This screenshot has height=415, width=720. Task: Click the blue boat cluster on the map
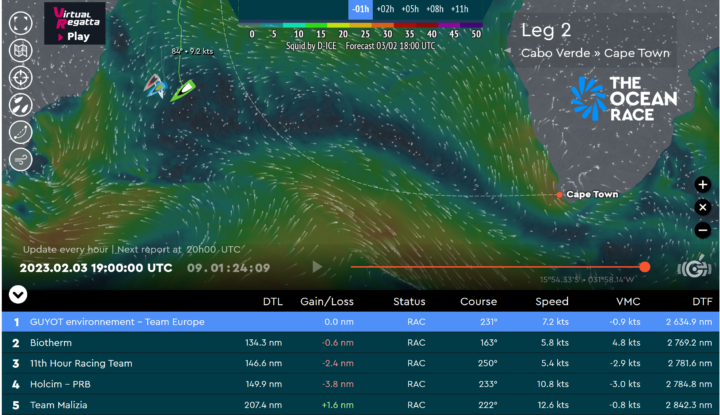point(155,86)
